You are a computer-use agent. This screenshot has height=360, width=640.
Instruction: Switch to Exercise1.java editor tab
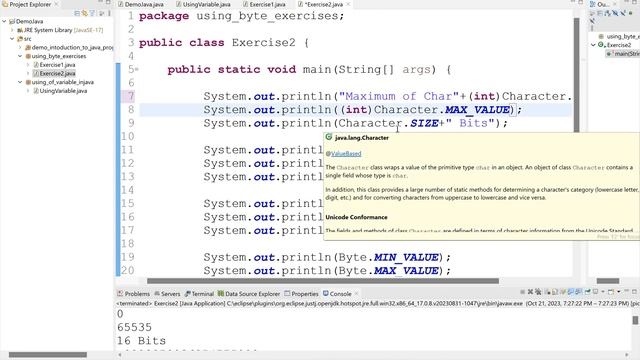click(x=264, y=4)
